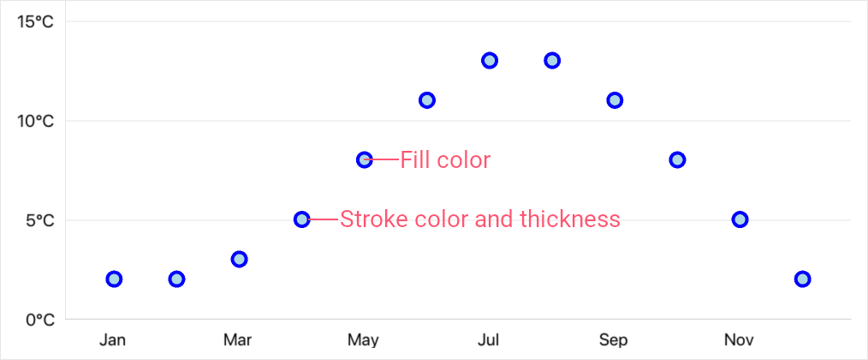This screenshot has width=868, height=360.
Task: Click 'Stroke color and thickness' annotation text
Action: 480,219
